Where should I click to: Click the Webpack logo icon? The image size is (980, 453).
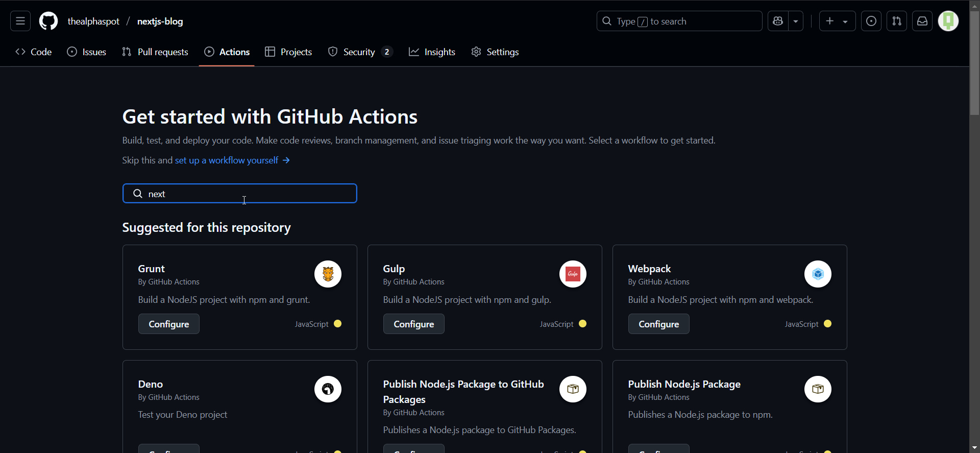818,274
